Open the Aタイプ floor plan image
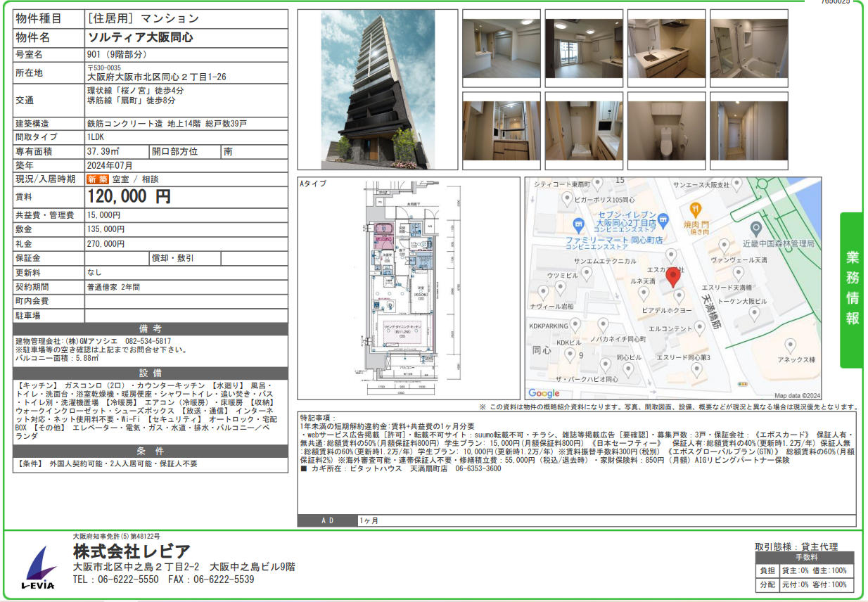 tap(409, 288)
